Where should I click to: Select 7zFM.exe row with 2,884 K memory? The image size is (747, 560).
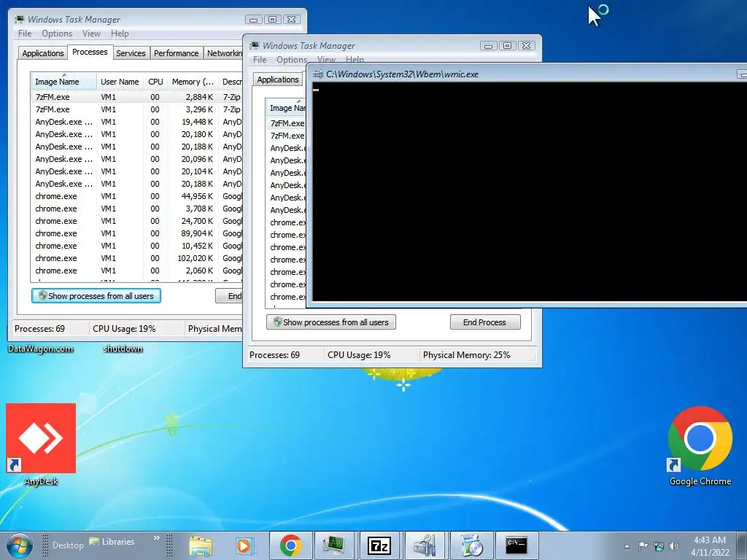click(136, 97)
